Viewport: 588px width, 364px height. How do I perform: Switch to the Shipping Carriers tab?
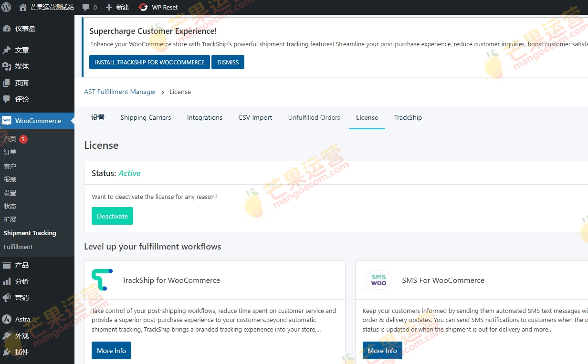coord(146,117)
